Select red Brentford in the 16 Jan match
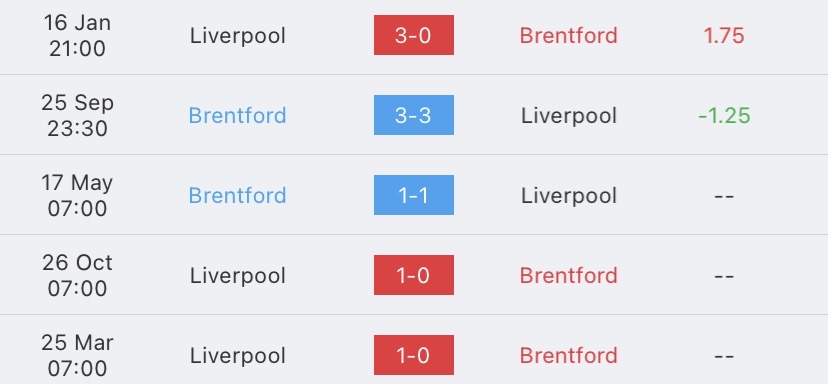The width and height of the screenshot is (828, 384). (568, 35)
